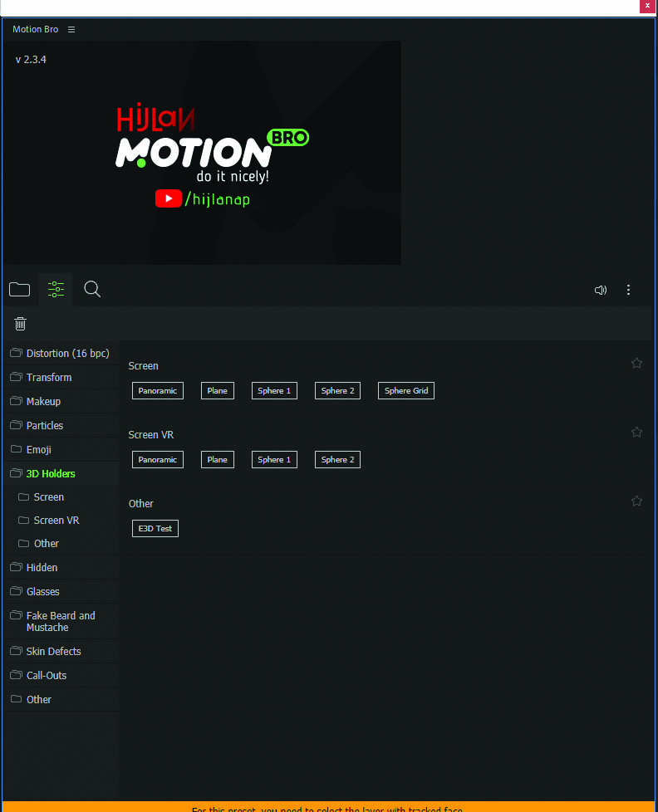Apply the Sphere Grid preset

[x=406, y=390]
